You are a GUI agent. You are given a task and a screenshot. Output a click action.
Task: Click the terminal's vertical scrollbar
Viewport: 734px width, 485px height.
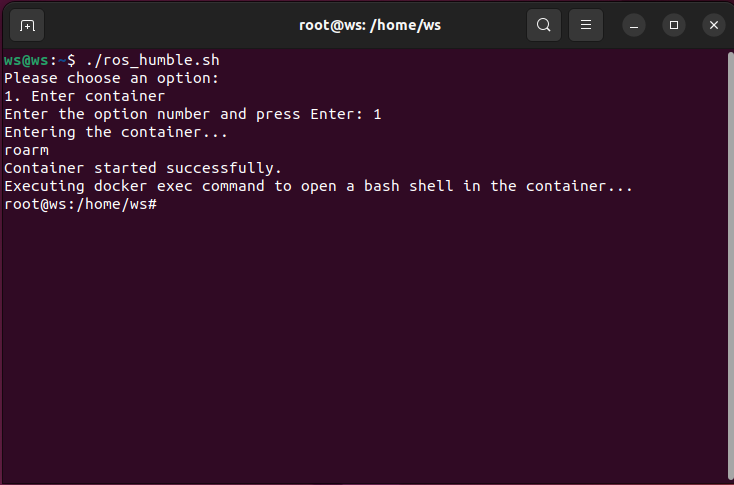pos(731,266)
